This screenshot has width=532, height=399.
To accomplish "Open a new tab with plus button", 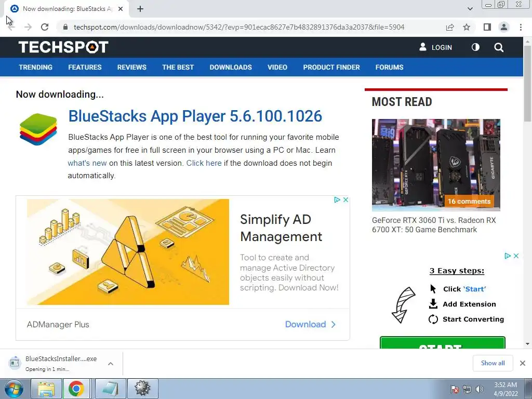I will click(x=140, y=9).
